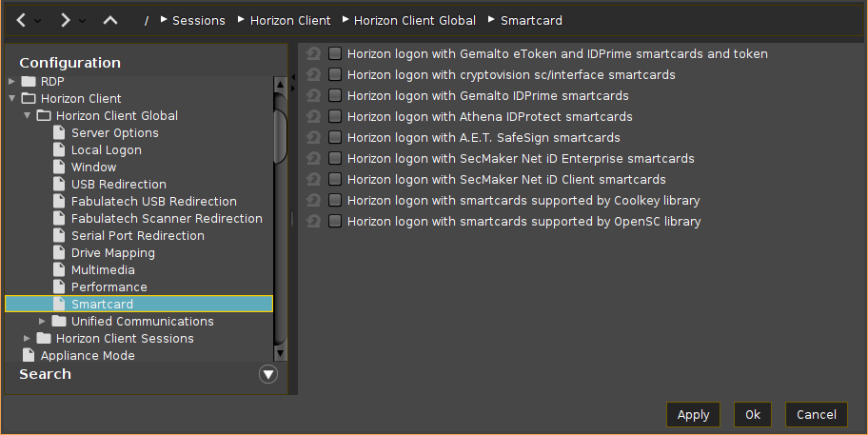Click reset icon beside Gemalto eToken option
The height and width of the screenshot is (435, 868).
tap(312, 54)
